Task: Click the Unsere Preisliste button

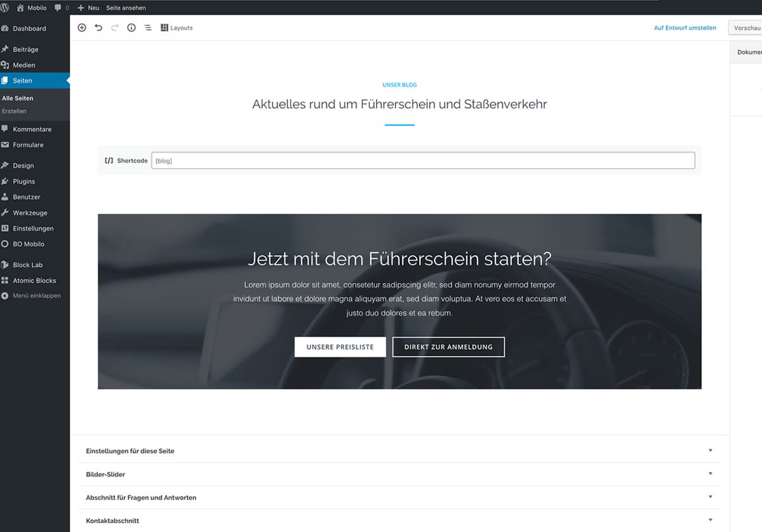Action: 340,347
